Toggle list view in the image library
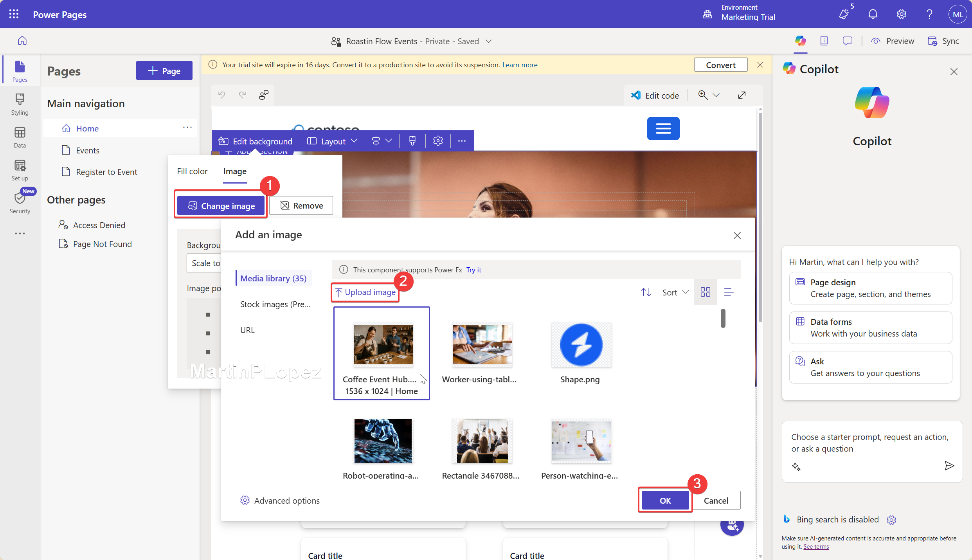972x560 pixels. click(729, 292)
